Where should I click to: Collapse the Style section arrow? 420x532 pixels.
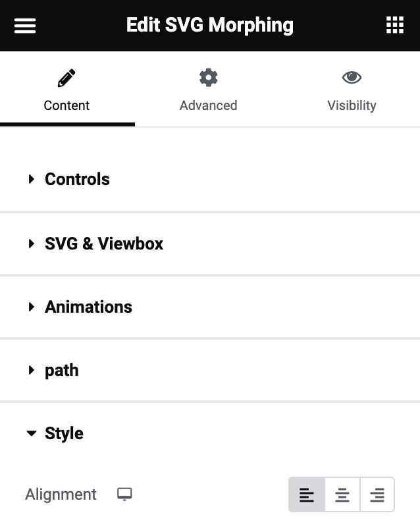click(x=32, y=433)
